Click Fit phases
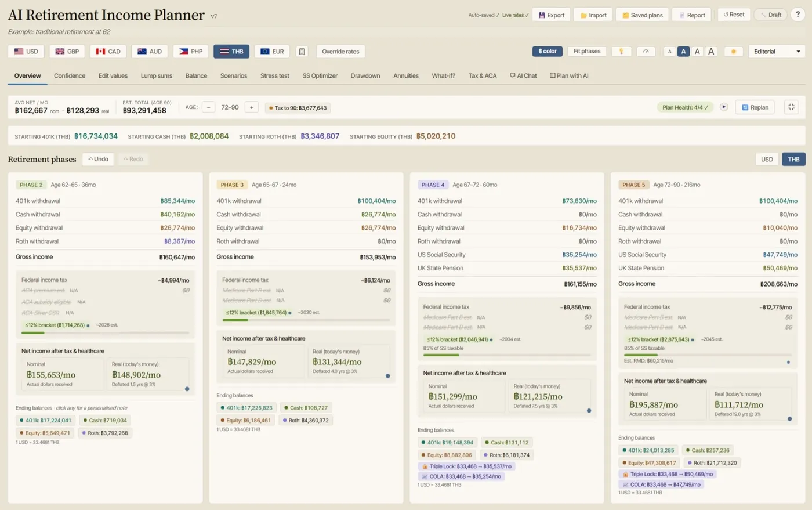Image resolution: width=812 pixels, height=510 pixels. (586, 52)
